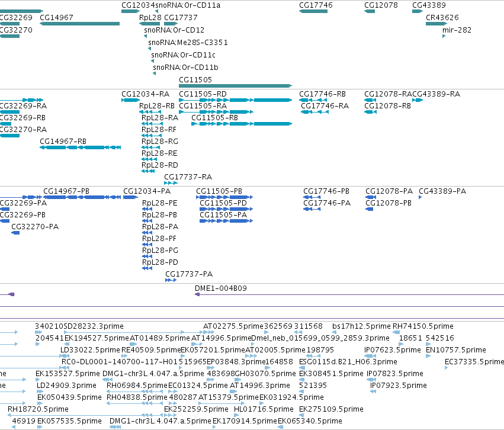Image resolution: width=504 pixels, height=430 pixels.
Task: Select the bs17h12.5prime EST label
Action: pos(362,326)
